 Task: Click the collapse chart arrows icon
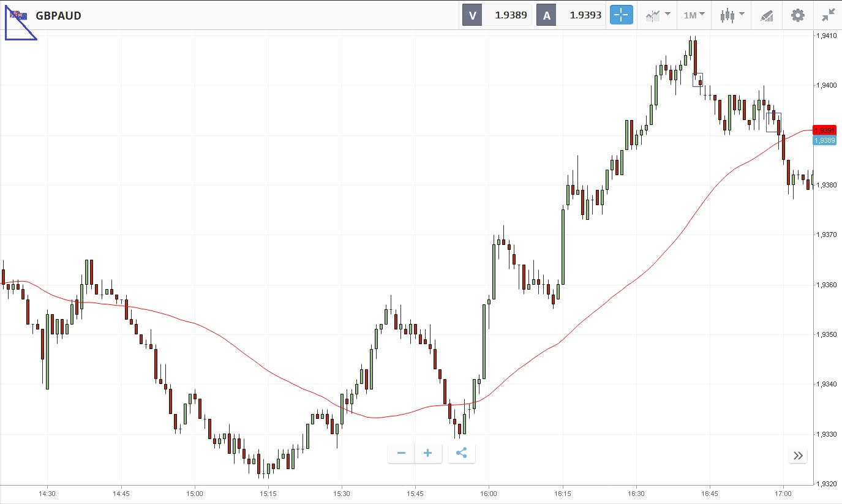click(x=828, y=15)
